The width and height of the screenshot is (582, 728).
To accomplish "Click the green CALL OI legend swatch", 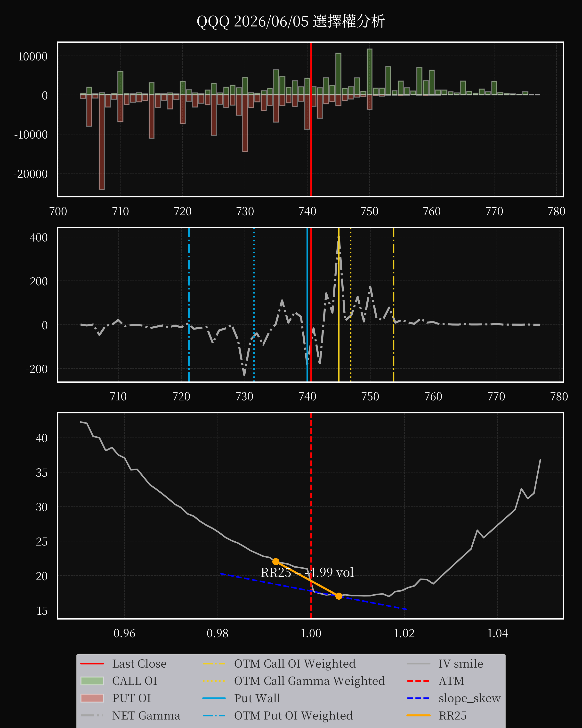I will 92,681.
